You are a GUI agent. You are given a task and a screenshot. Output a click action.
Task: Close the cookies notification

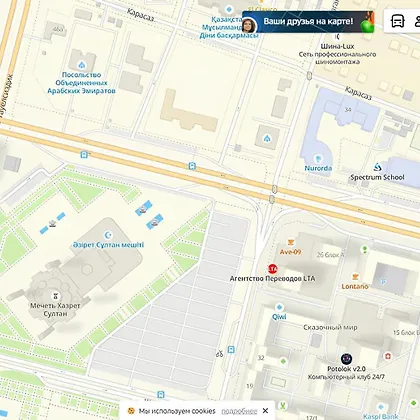point(265,411)
